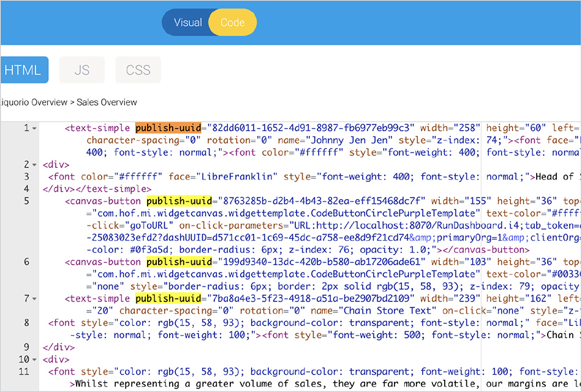
Task: Click line number 3 in the gutter
Action: [x=26, y=177]
